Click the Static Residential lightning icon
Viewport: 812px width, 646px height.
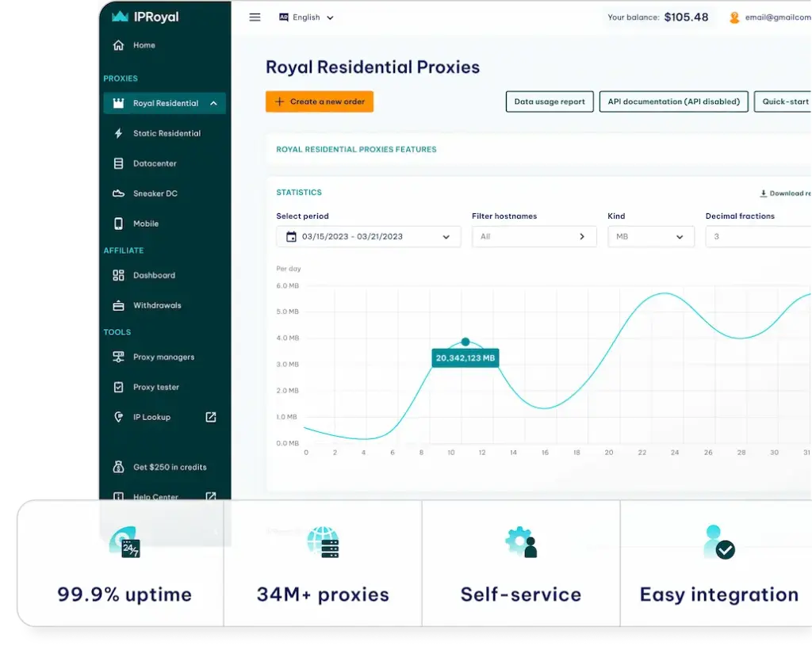point(119,133)
